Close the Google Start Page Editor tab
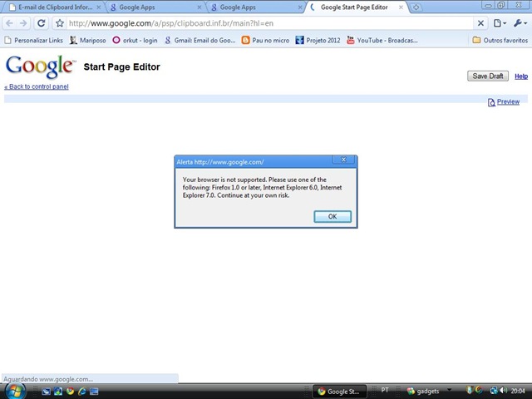This screenshot has width=532, height=399. click(401, 7)
